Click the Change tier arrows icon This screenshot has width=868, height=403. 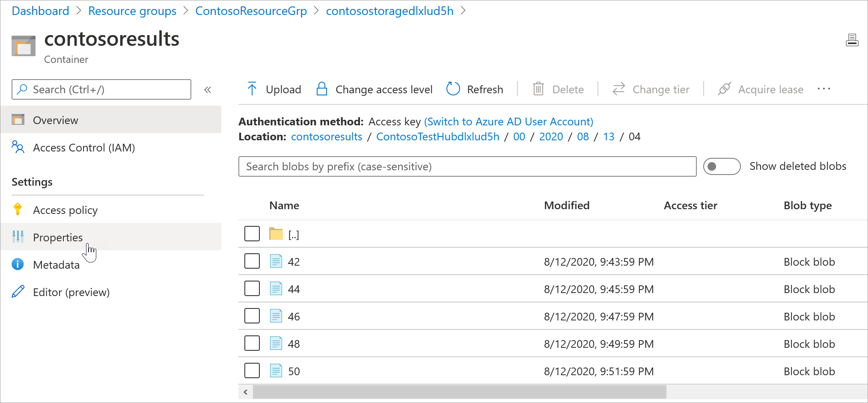coord(618,89)
